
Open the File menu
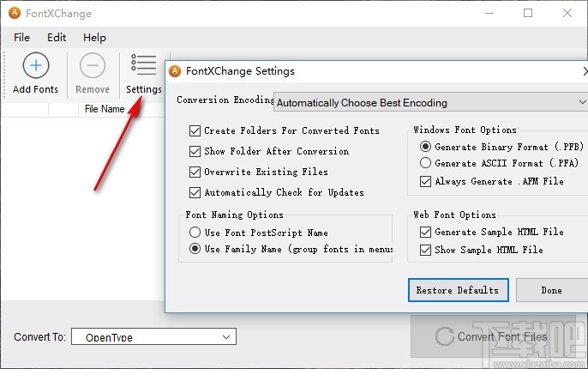pyautogui.click(x=21, y=38)
